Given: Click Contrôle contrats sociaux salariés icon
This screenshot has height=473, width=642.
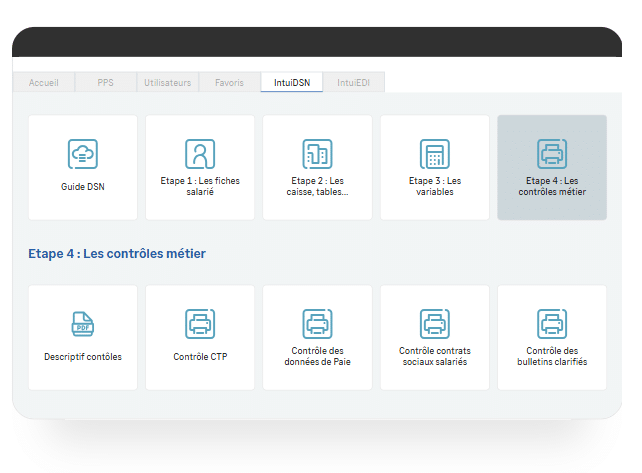Looking at the screenshot, I should coord(435,324).
